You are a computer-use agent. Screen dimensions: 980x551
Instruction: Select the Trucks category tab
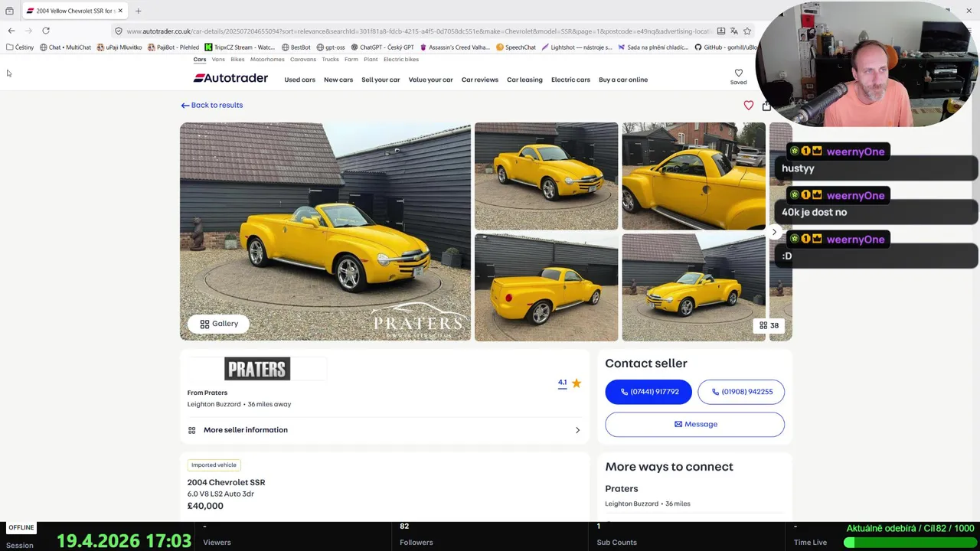point(330,60)
